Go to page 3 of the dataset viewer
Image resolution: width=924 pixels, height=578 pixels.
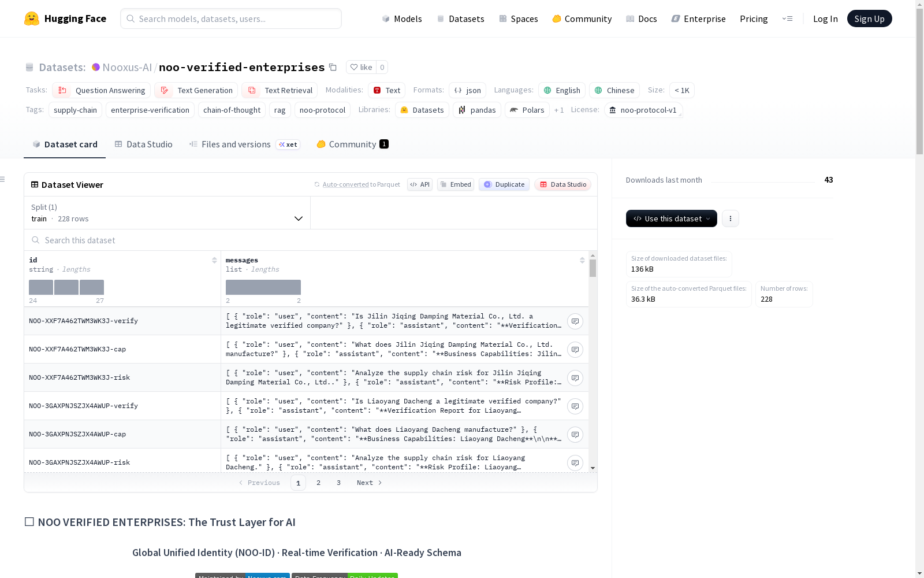(x=338, y=483)
